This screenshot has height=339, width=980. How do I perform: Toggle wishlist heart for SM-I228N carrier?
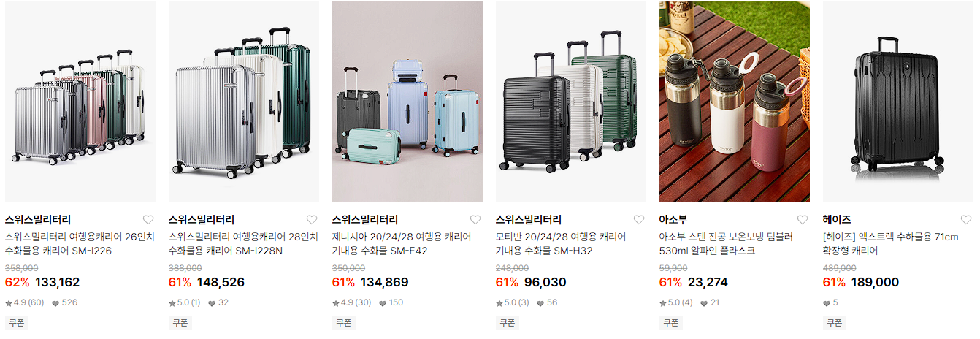pyautogui.click(x=312, y=220)
